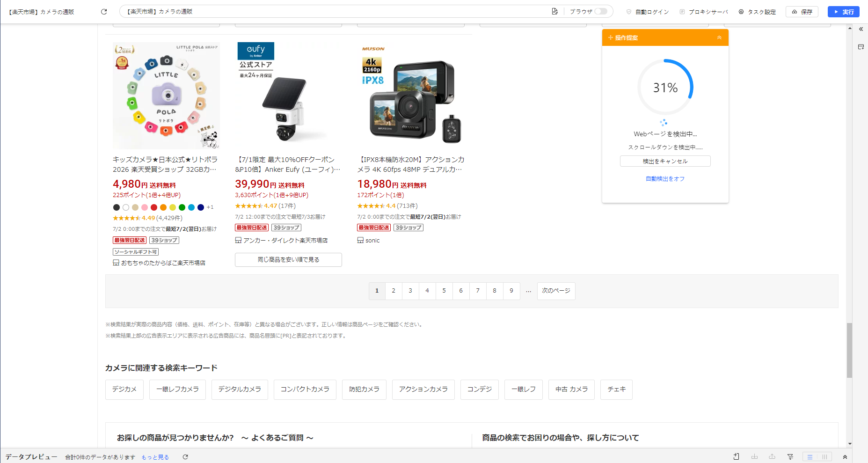Refresh the data preview with reload icon
Viewport: 868px width, 463px height.
tap(185, 457)
